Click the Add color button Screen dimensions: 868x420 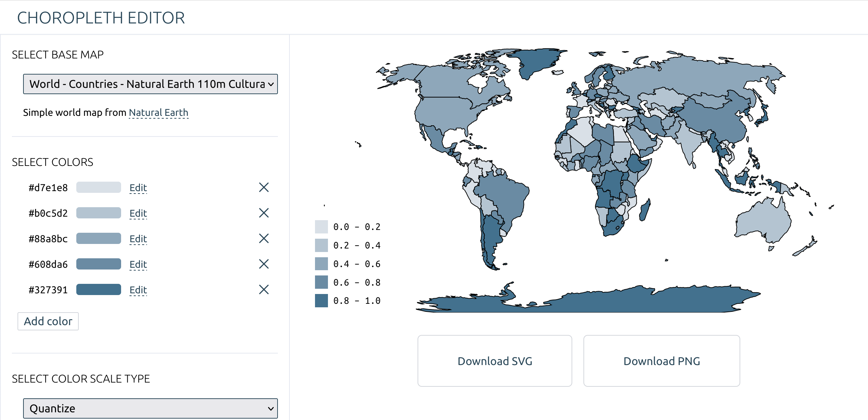[48, 321]
